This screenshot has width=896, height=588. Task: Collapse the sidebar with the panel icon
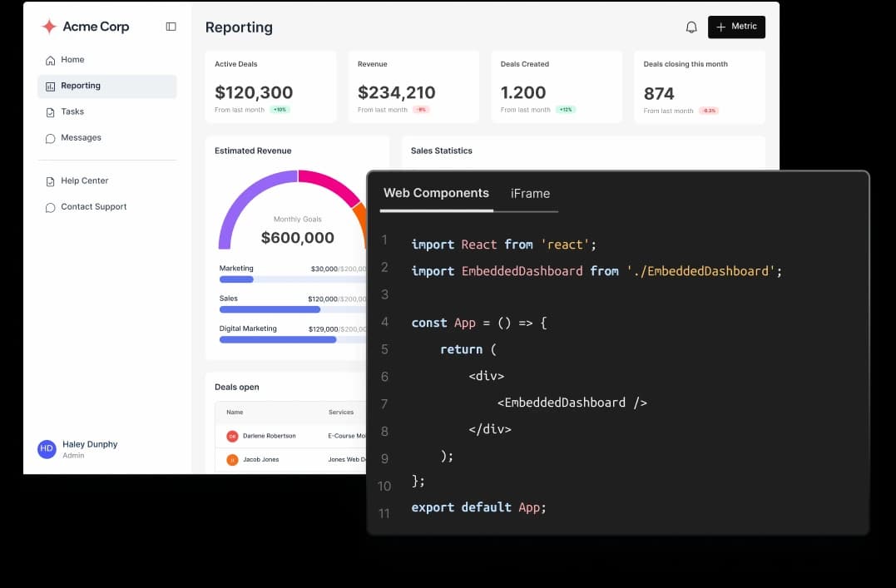(171, 27)
